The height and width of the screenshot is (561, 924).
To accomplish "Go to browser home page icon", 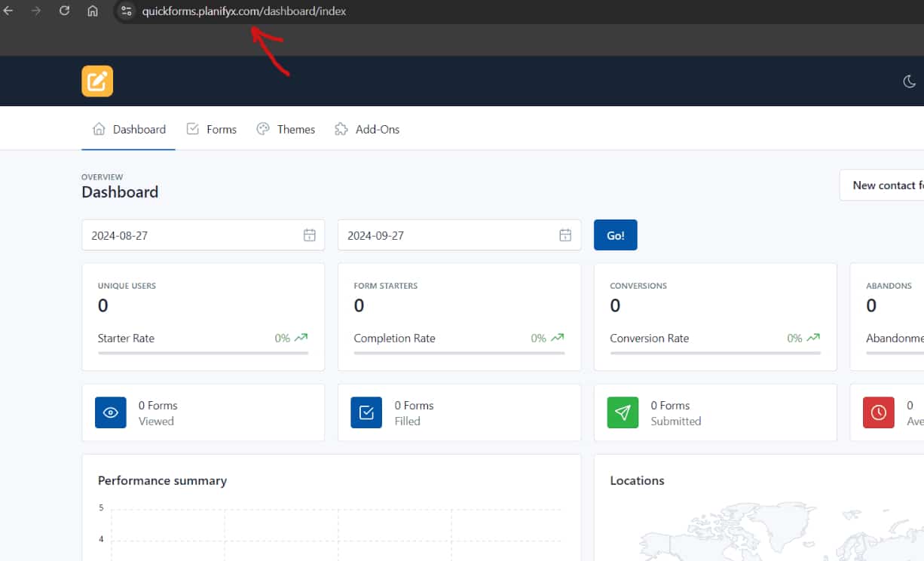I will click(x=92, y=11).
